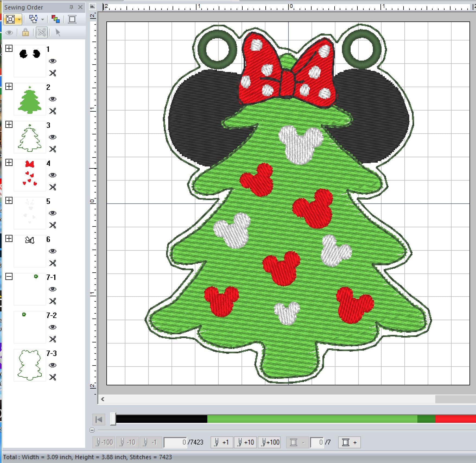Click the scissors trim icon for item 2
Screen dimensions: 476x463
53,111
